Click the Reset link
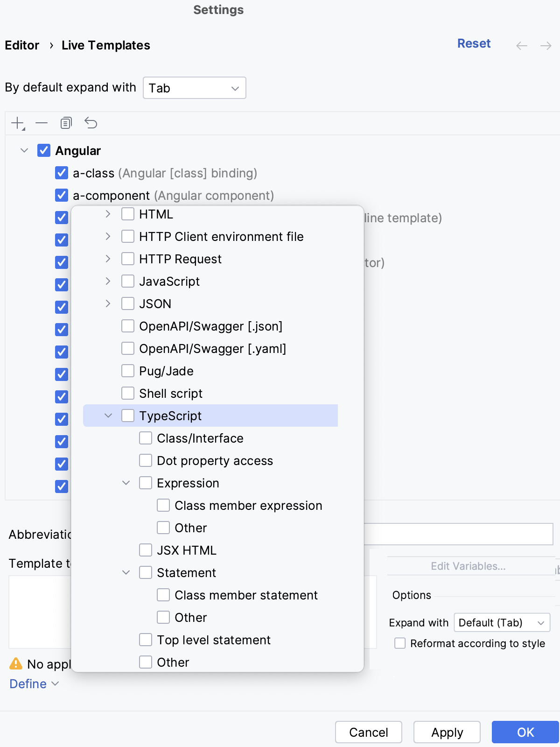This screenshot has width=560, height=747. click(474, 43)
